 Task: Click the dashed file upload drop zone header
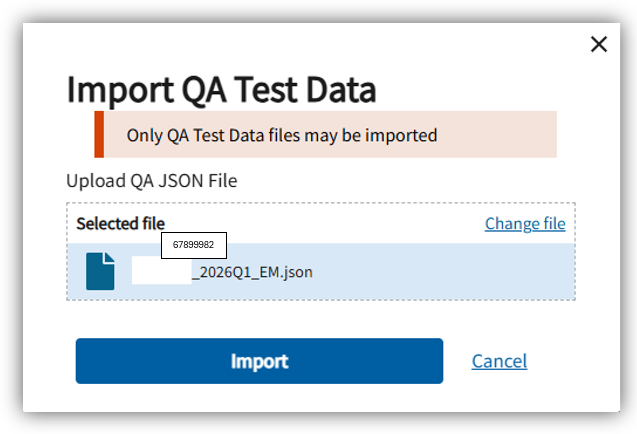point(321,223)
